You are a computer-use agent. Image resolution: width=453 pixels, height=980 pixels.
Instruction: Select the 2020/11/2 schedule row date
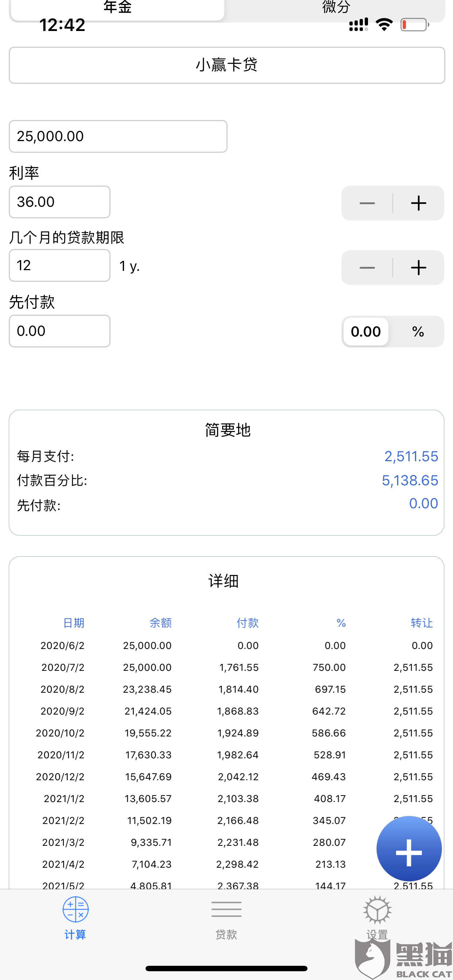(61, 755)
